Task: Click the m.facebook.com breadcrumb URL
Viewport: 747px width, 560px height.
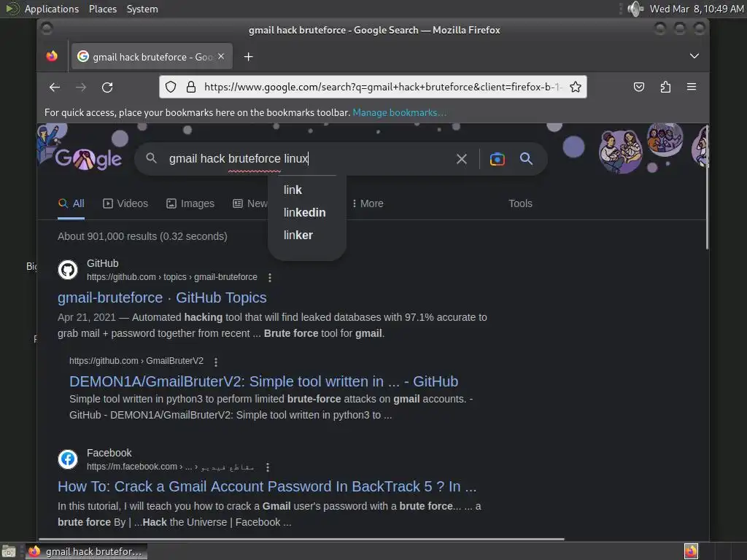Action: tap(170, 467)
